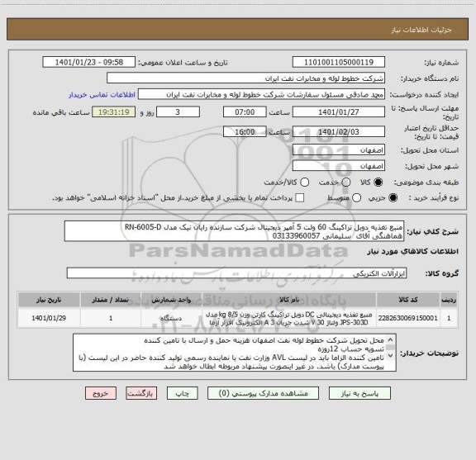Open the اطلاعات تماس خریدار link

[x=102, y=95]
